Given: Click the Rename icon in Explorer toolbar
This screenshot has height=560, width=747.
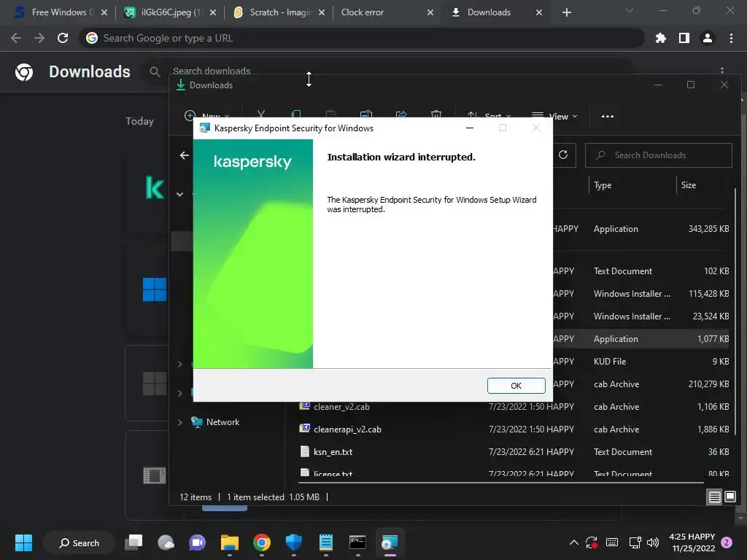Looking at the screenshot, I should (x=366, y=114).
